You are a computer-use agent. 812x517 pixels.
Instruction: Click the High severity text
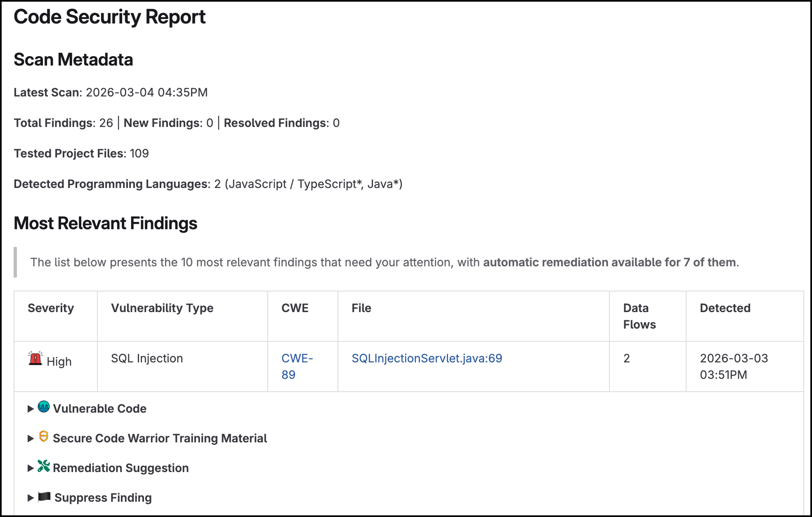click(59, 362)
